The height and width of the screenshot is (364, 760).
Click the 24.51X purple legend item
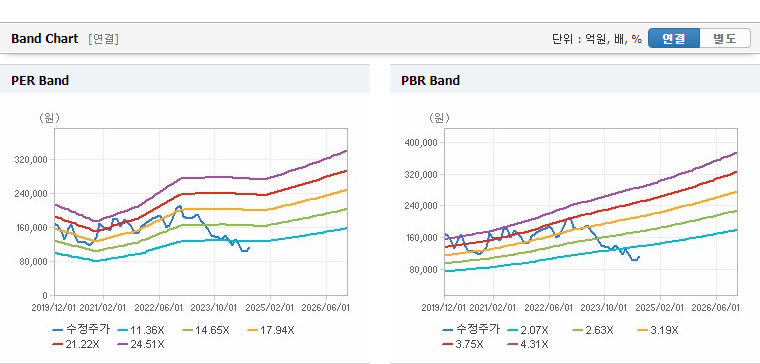141,345
